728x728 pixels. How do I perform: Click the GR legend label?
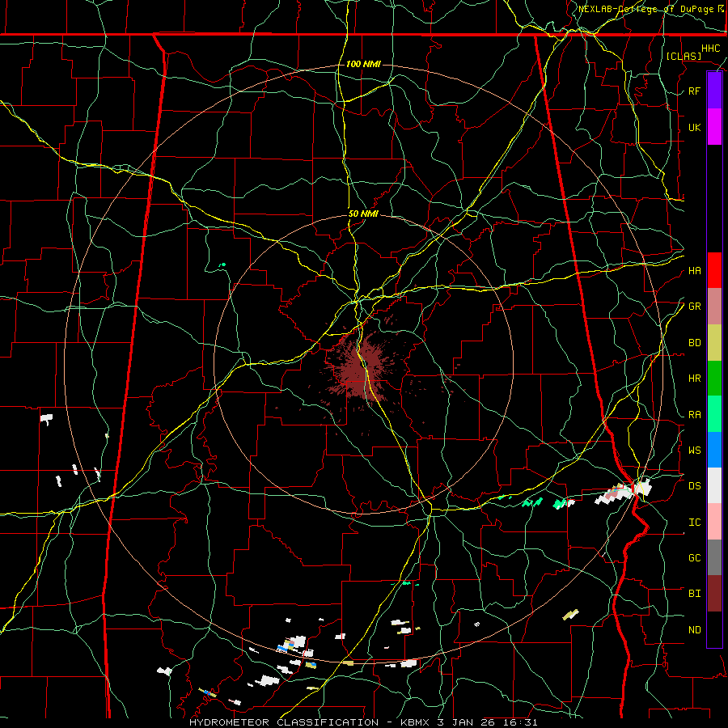694,307
